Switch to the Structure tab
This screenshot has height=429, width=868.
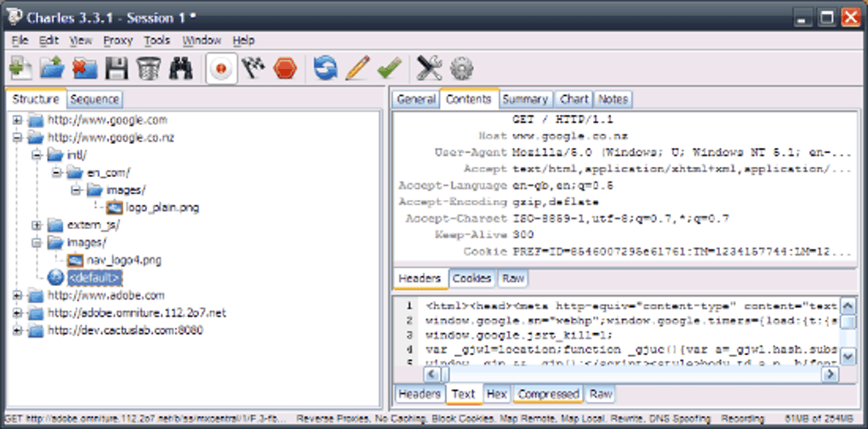point(36,99)
